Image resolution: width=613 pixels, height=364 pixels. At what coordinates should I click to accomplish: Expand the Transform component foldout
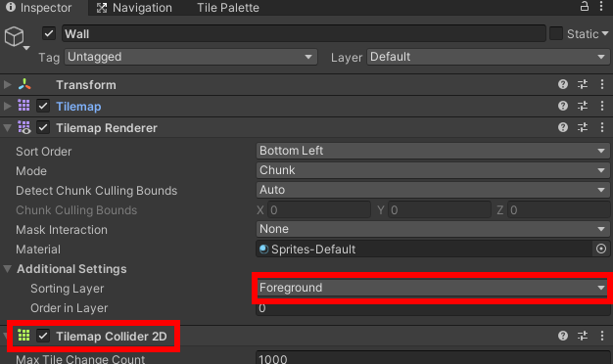point(7,85)
